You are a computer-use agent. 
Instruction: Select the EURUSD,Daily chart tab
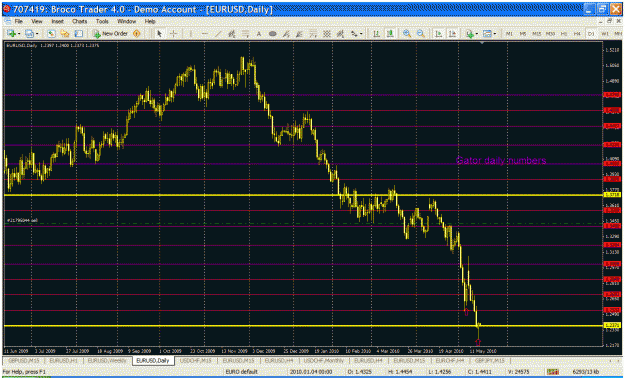point(153,360)
